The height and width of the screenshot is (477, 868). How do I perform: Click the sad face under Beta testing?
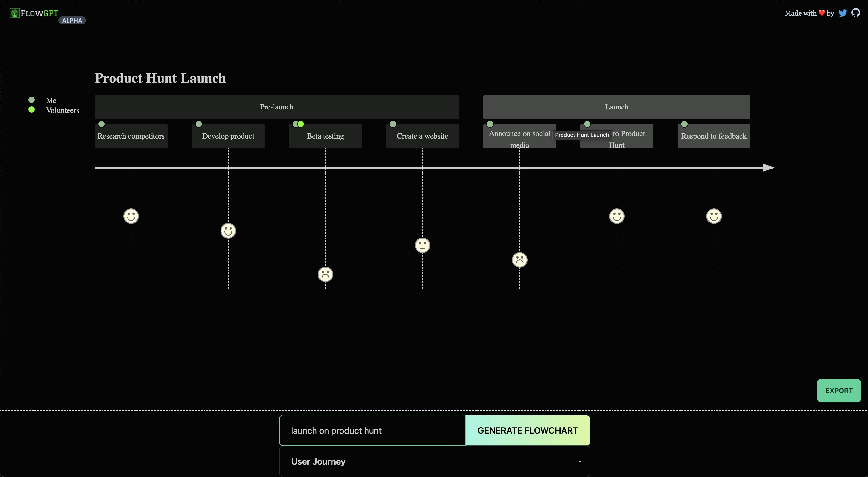(325, 274)
